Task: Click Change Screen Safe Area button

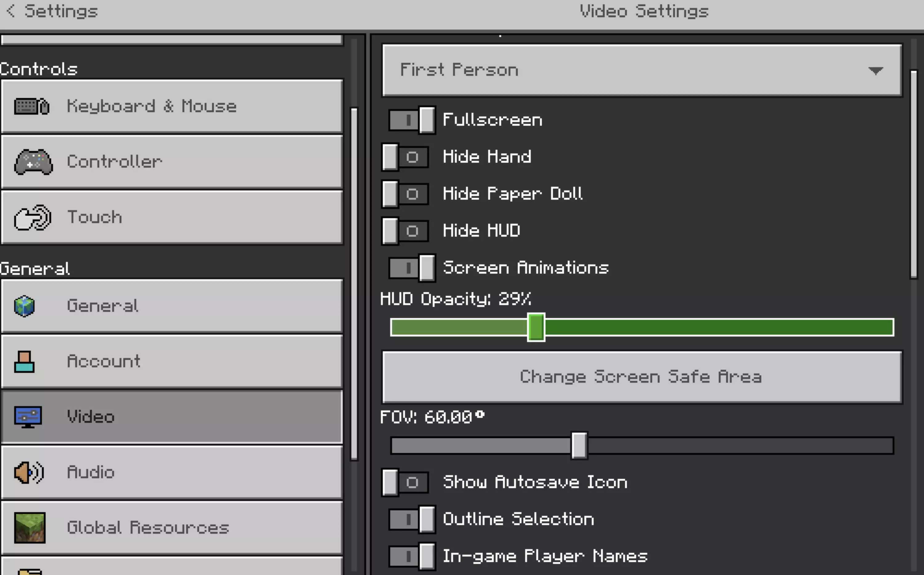Action: coord(642,377)
